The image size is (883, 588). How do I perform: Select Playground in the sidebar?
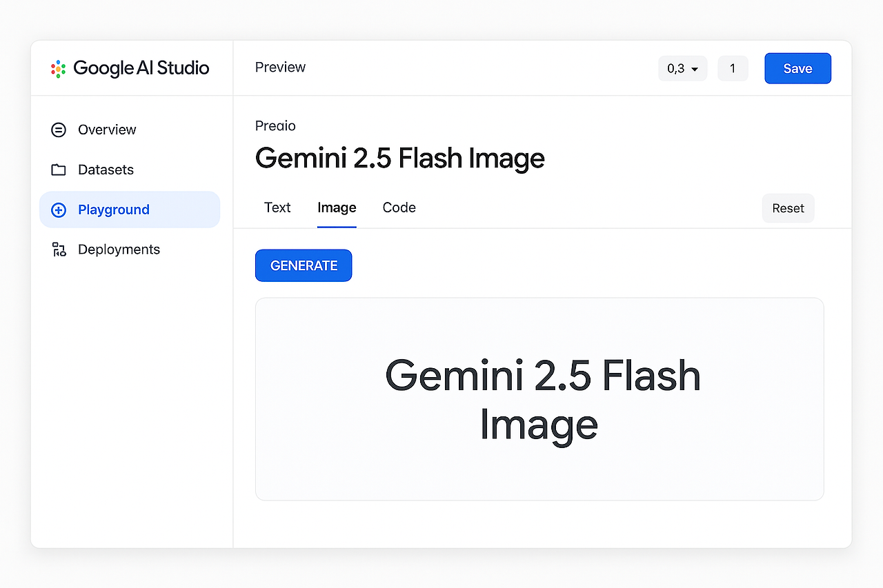[130, 210]
